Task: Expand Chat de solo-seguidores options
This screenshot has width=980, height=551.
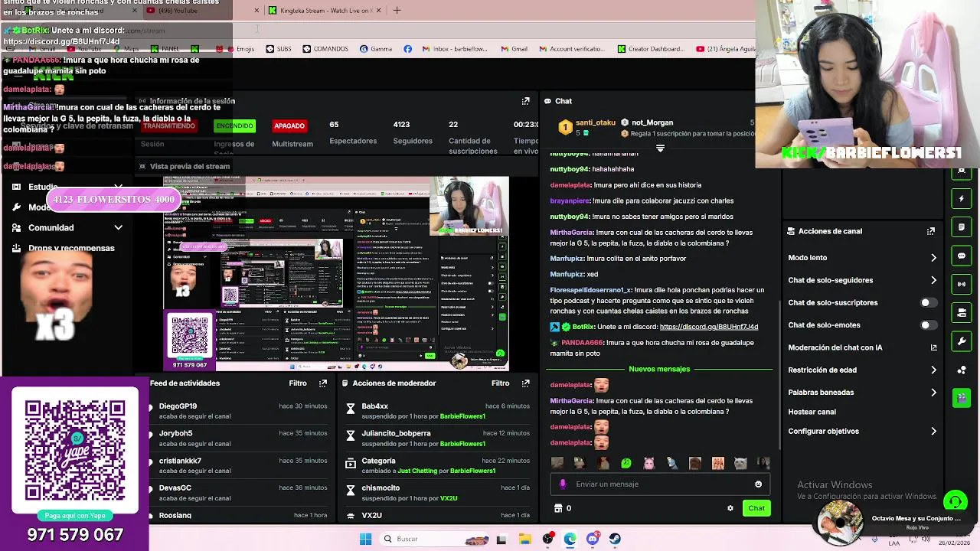Action: point(933,280)
